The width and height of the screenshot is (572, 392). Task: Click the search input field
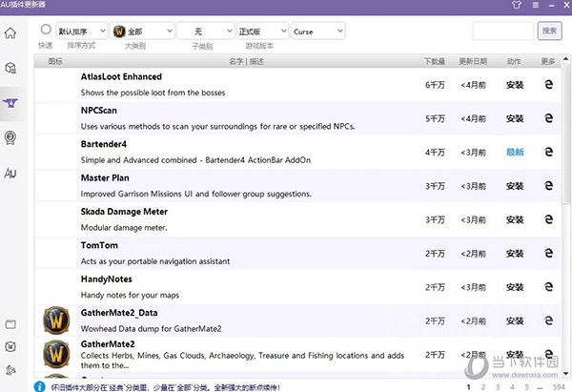click(503, 31)
